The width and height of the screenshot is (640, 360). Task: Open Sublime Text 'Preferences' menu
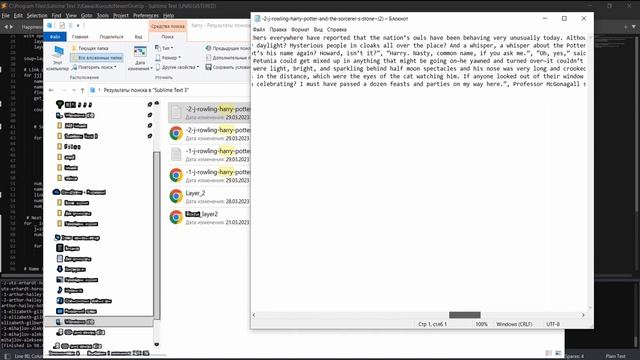(x=146, y=16)
